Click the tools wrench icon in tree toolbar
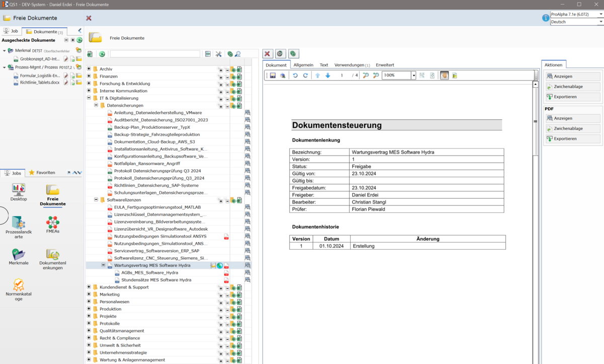604x364 pixels. point(218,54)
